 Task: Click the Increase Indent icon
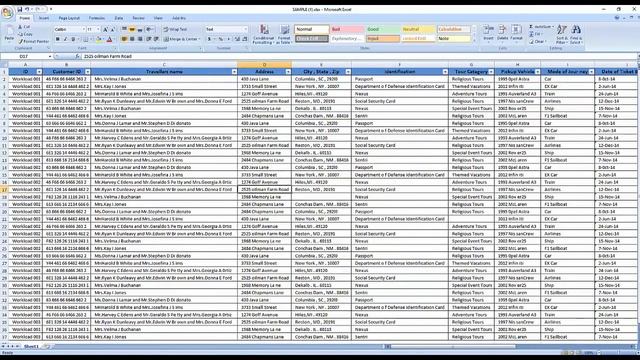pos(156,39)
